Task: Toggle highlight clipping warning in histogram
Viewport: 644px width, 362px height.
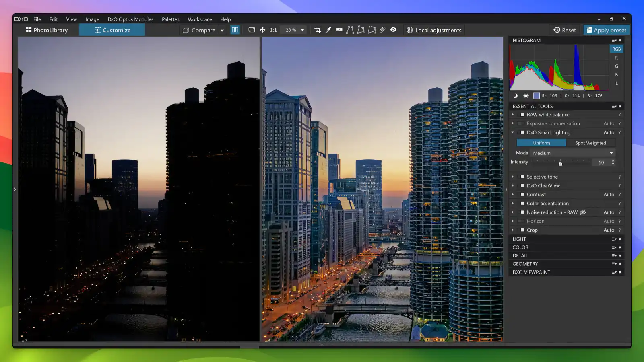Action: [526, 96]
